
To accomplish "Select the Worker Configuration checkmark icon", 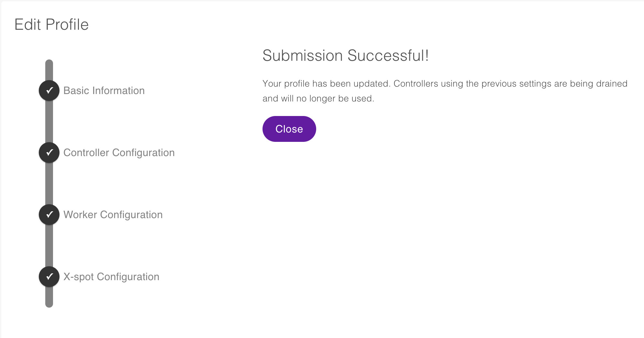I will 49,214.
